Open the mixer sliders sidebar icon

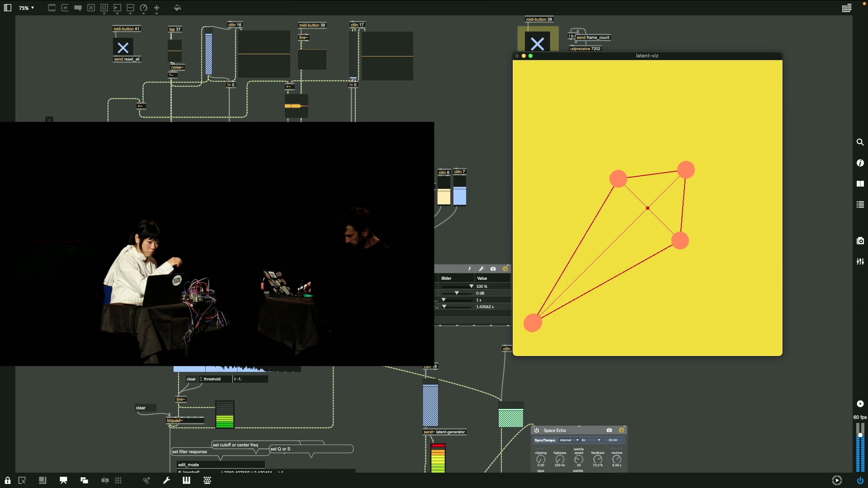(860, 262)
